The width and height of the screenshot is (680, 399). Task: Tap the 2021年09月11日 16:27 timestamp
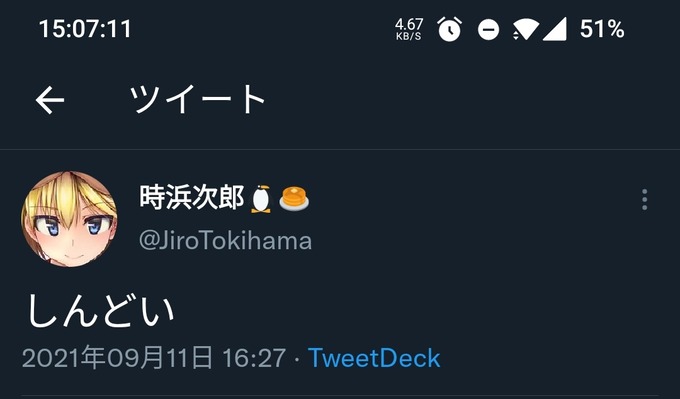[x=154, y=359]
